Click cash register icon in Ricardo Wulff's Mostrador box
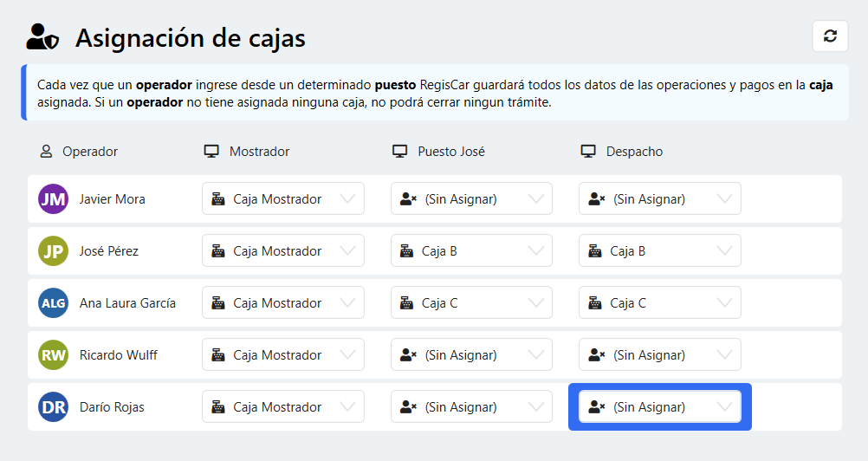868x461 pixels. coord(218,355)
